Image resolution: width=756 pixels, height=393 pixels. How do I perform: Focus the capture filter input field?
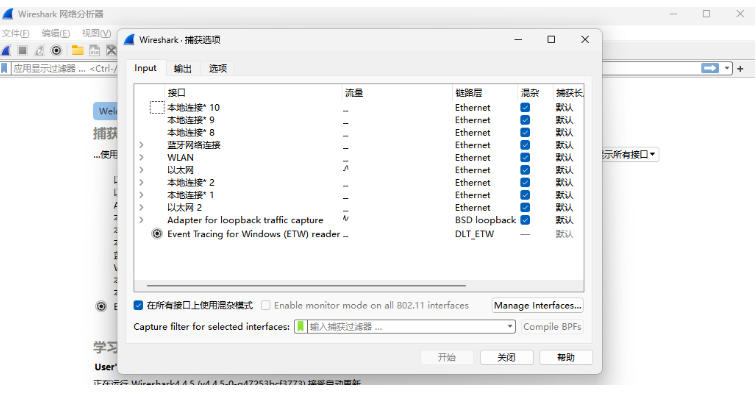[406, 327]
